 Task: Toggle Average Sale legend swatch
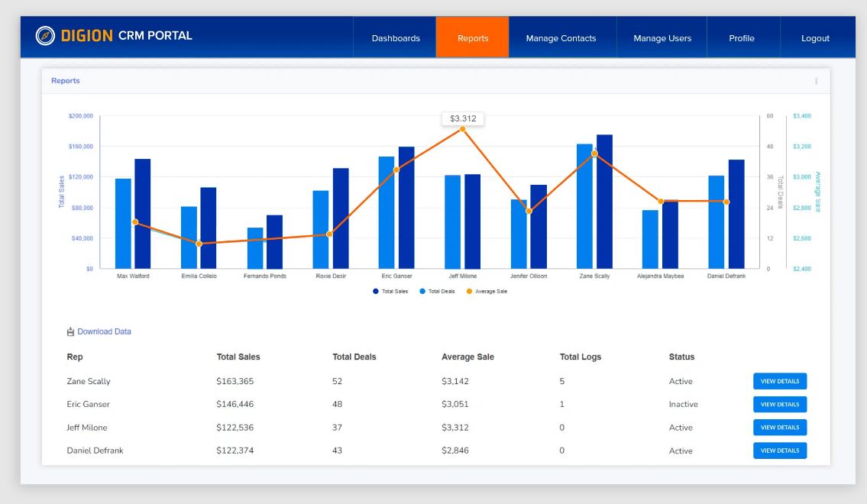[470, 291]
